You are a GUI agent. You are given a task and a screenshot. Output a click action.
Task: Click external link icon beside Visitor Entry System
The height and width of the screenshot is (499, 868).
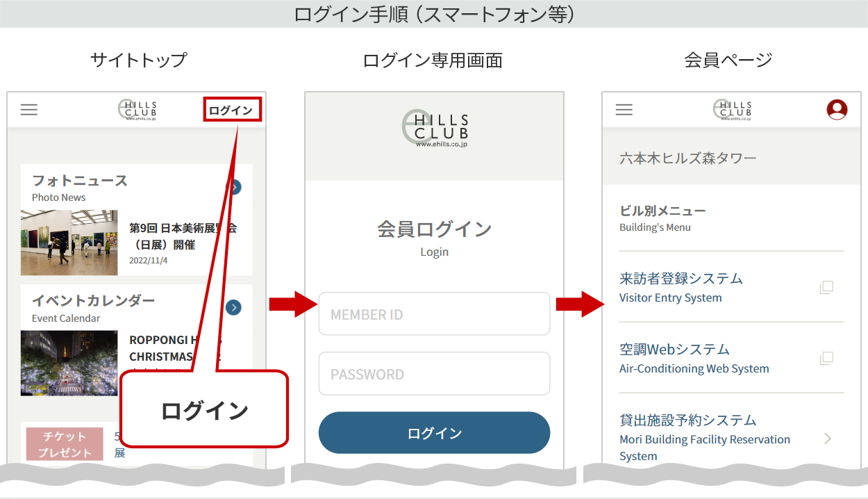point(826,287)
